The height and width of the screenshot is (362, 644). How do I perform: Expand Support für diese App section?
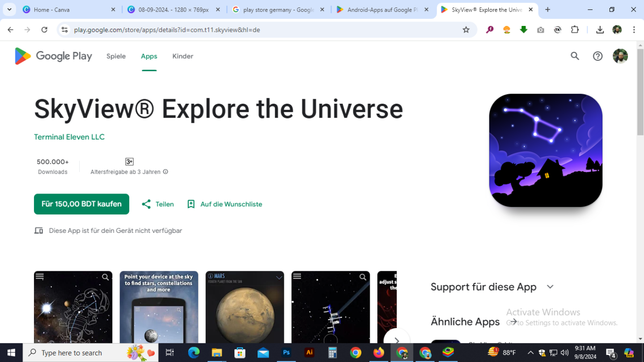[x=550, y=287]
